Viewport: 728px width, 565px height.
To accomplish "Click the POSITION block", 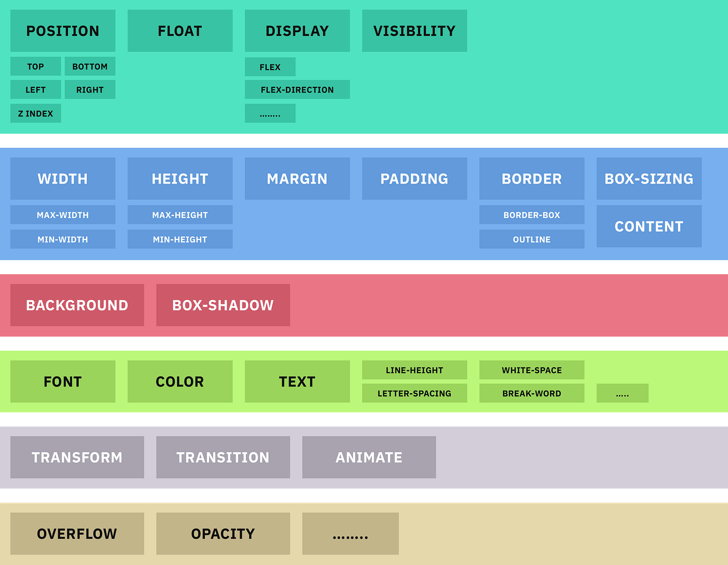I will point(63,31).
